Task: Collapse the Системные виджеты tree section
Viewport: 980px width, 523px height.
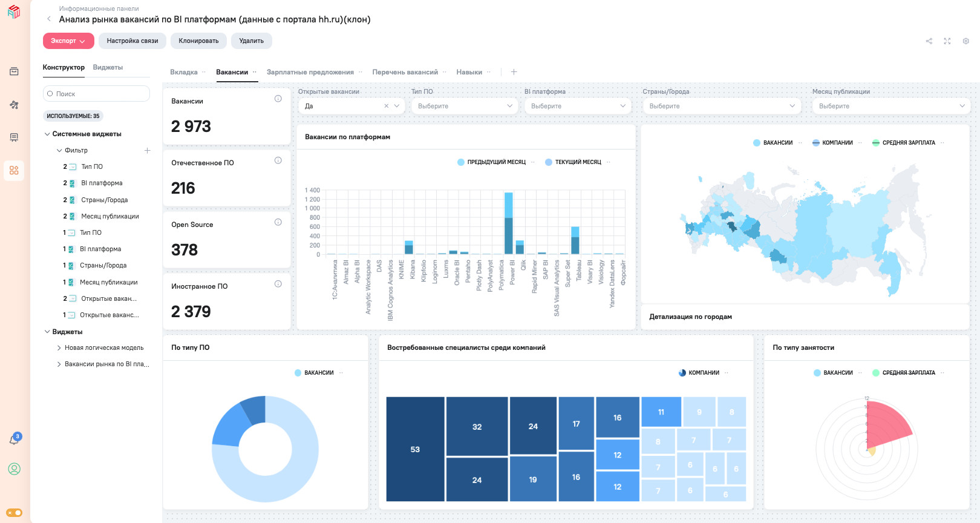Action: (47, 134)
